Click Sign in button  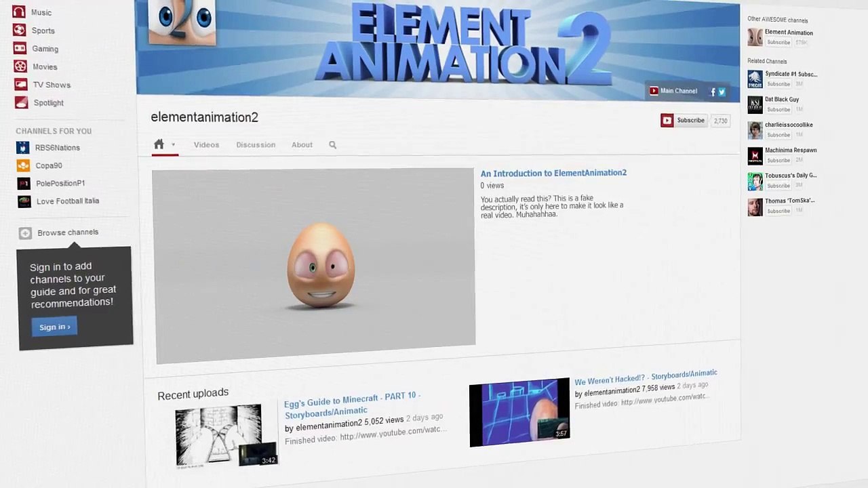54,327
